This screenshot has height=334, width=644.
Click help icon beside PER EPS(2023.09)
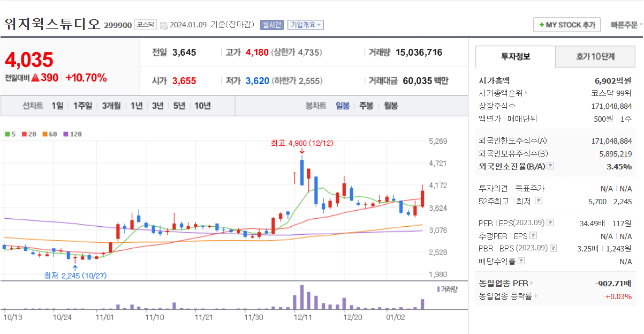click(550, 223)
